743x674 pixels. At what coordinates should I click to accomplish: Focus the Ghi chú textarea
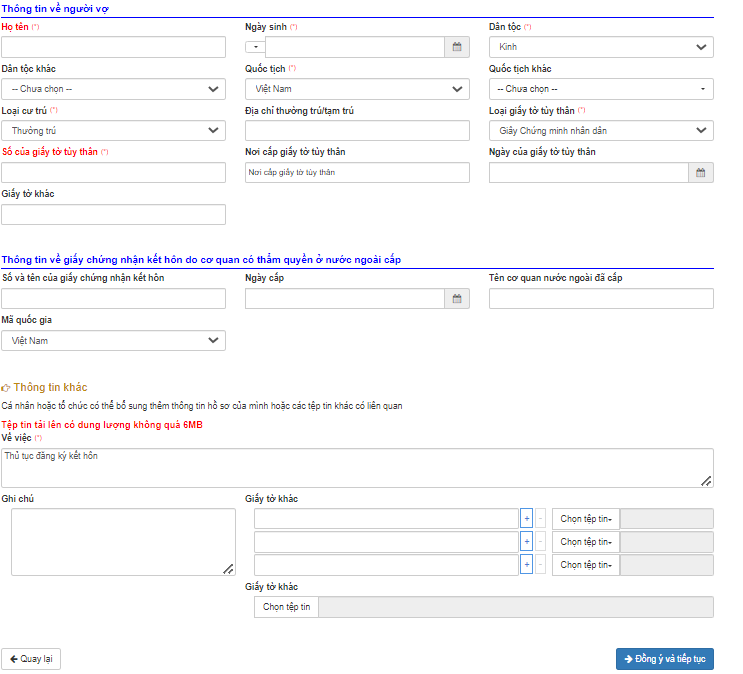click(123, 542)
